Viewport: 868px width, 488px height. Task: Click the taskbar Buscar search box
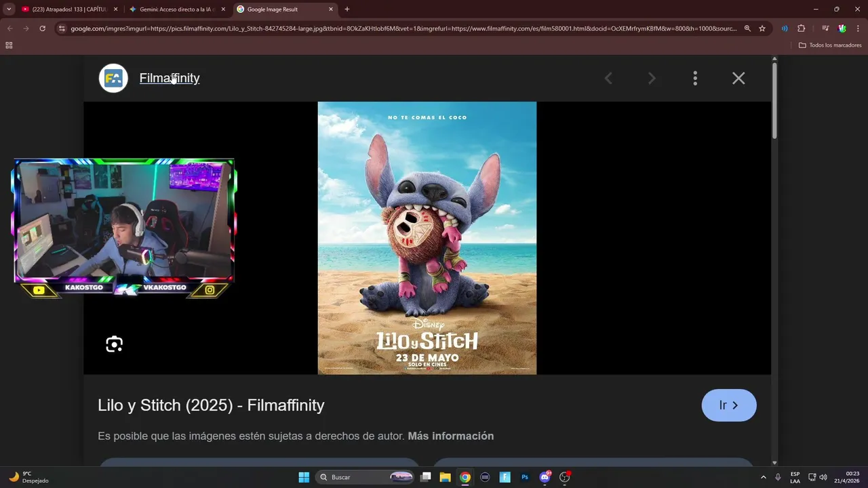tap(366, 477)
